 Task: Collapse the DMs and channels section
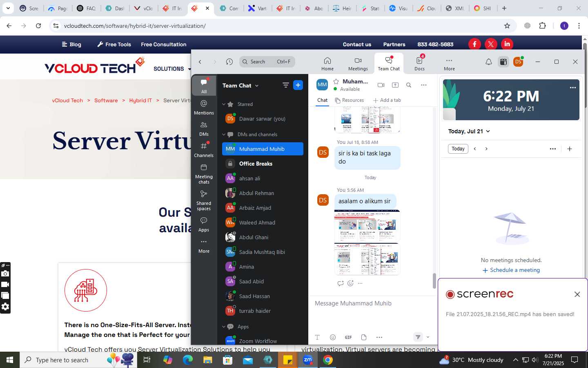[x=224, y=135]
